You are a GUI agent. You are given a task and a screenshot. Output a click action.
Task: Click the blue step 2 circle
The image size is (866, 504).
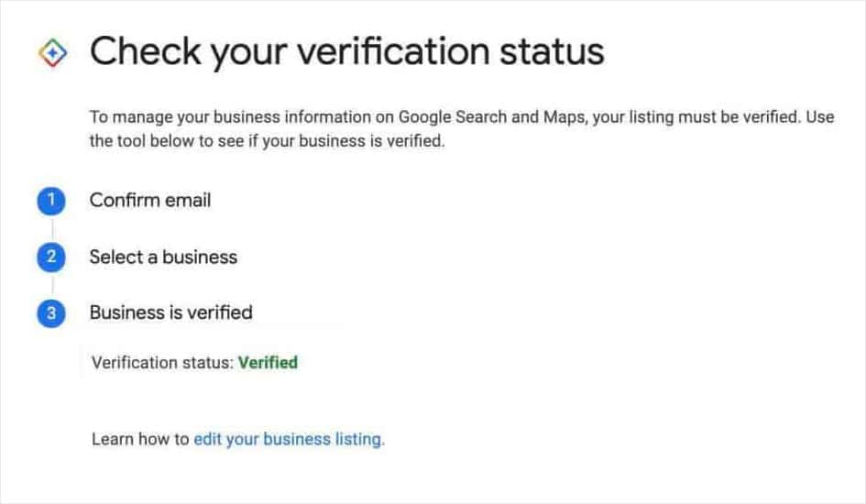(51, 257)
